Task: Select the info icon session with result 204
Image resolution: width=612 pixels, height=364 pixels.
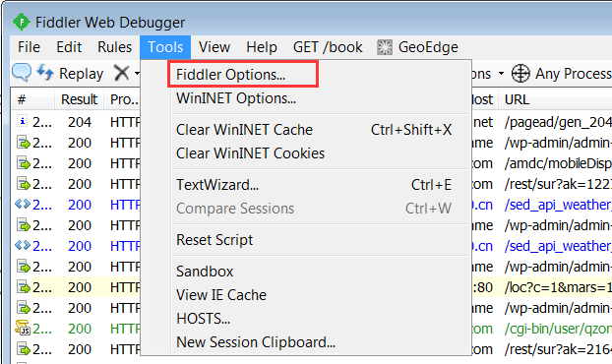Action: (77, 122)
